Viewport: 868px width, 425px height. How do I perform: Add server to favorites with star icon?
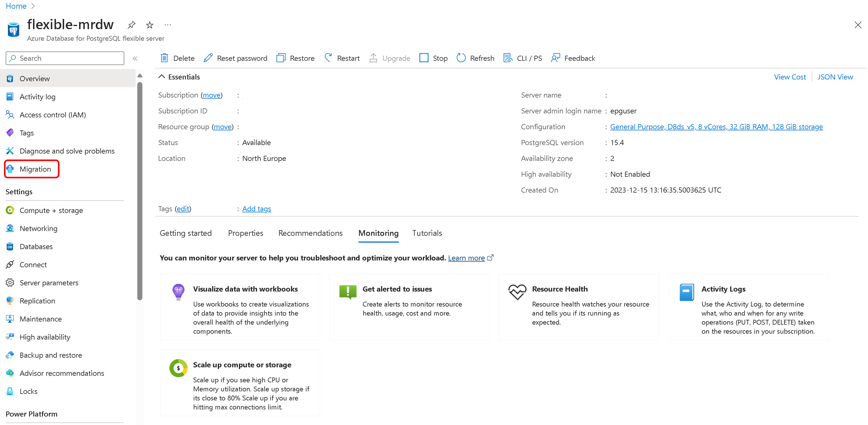149,25
